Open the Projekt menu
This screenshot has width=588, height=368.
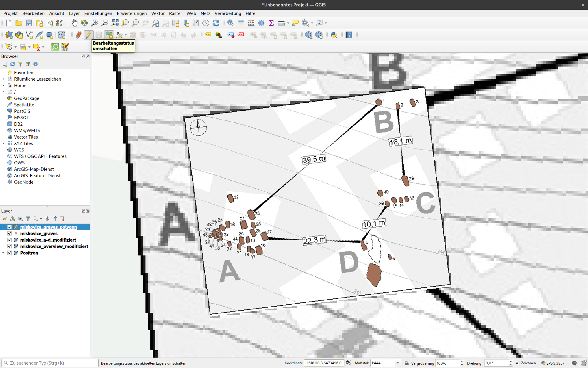[10, 13]
